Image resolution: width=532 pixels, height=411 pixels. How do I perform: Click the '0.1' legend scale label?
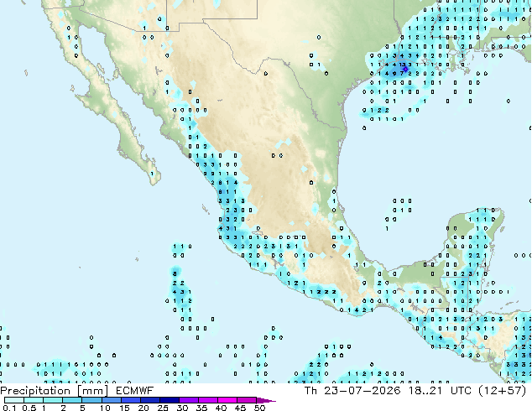click(x=9, y=408)
